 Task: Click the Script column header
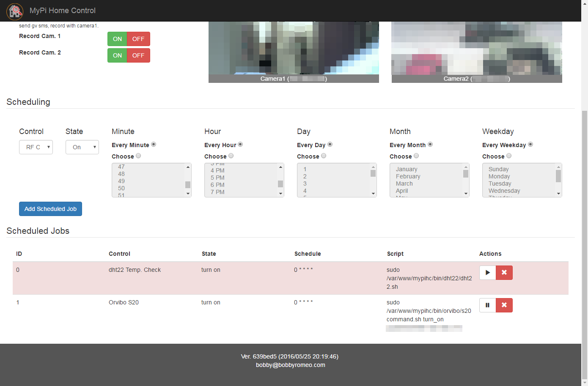[395, 254]
